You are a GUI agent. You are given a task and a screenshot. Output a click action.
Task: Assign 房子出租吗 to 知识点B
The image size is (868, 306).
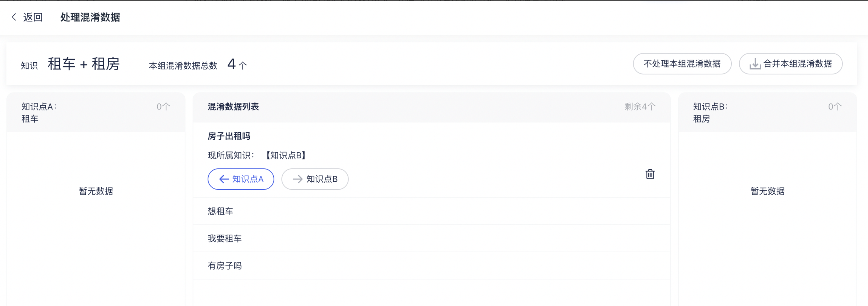[315, 179]
